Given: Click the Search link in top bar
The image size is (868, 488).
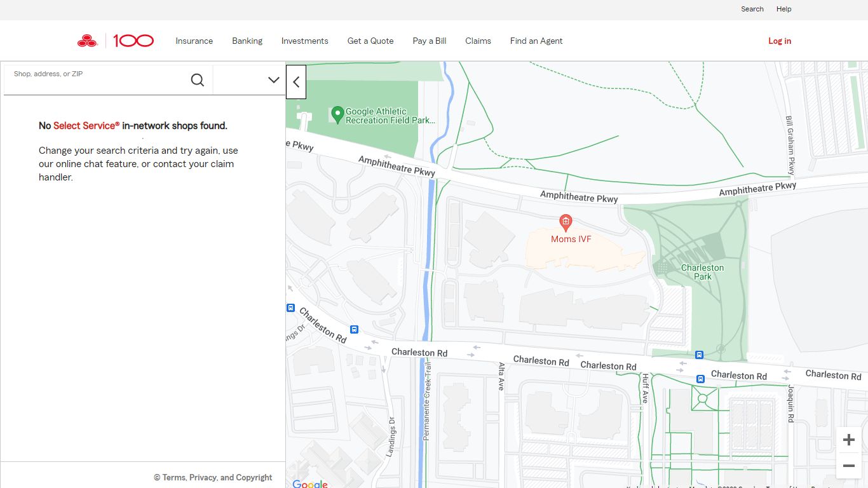Looking at the screenshot, I should 752,9.
